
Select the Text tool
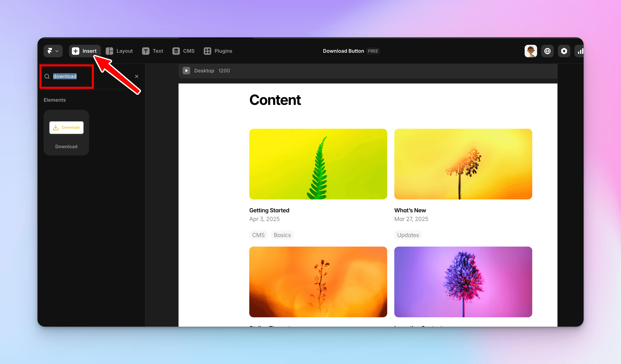152,51
